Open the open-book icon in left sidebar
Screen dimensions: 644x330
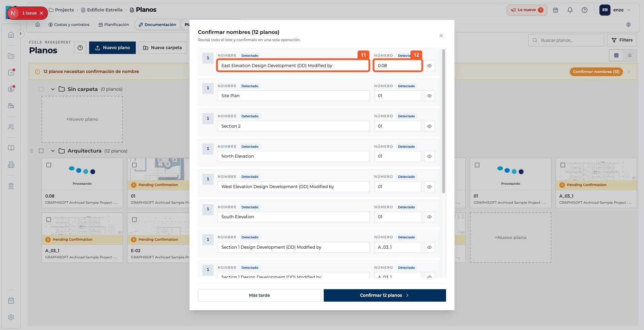click(11, 148)
